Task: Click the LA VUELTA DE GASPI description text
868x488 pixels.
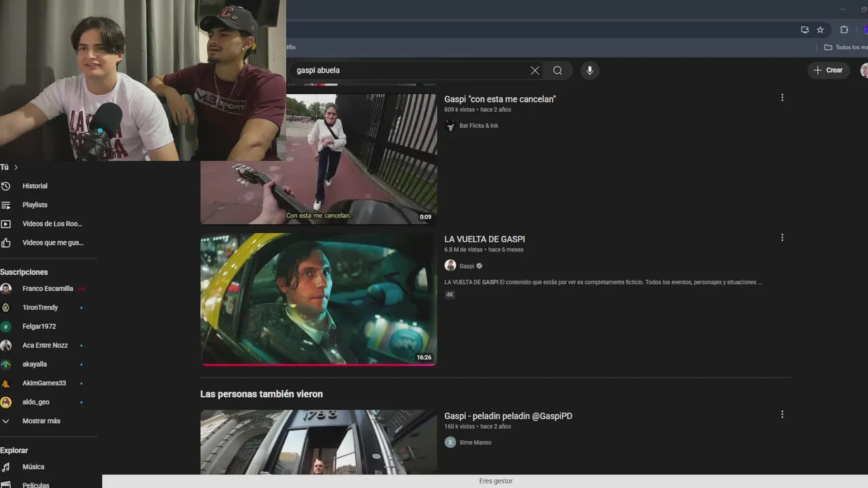Action: 603,282
